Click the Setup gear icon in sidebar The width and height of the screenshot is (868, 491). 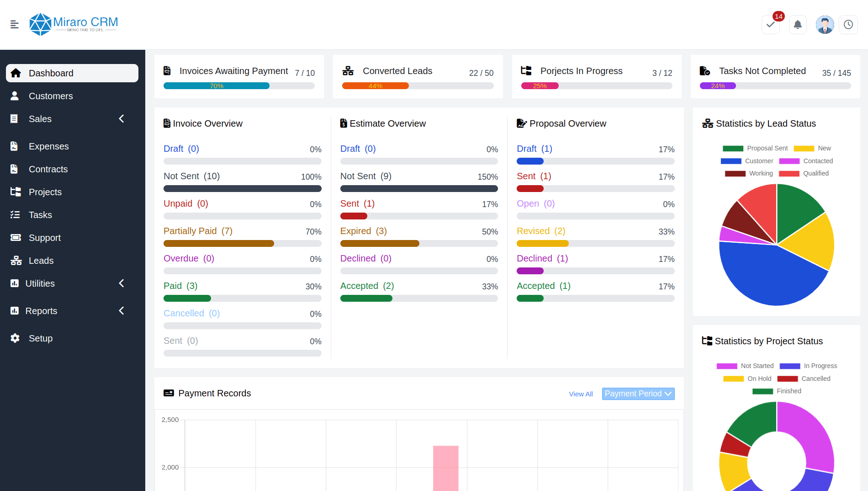pos(15,338)
